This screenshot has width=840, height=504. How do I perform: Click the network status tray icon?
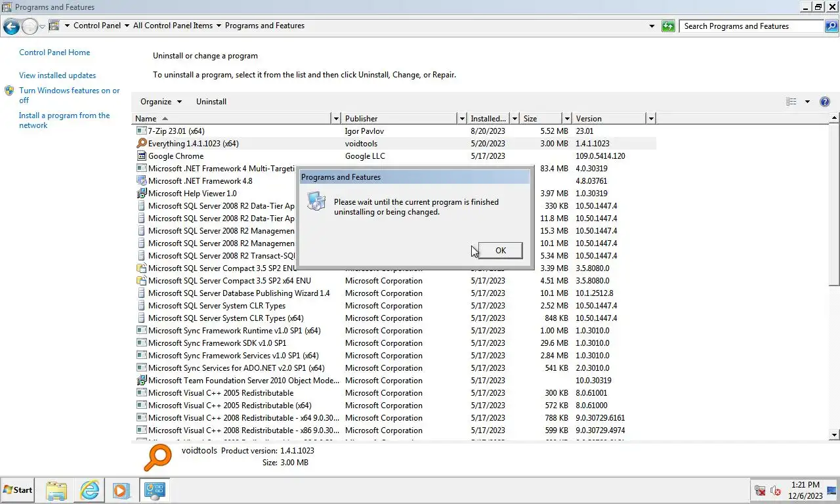tap(760, 491)
